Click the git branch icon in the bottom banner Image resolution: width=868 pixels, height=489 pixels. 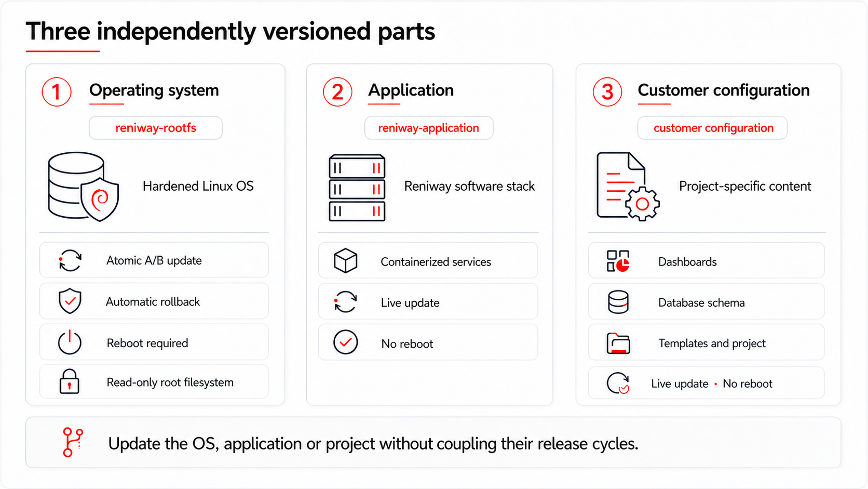[72, 442]
